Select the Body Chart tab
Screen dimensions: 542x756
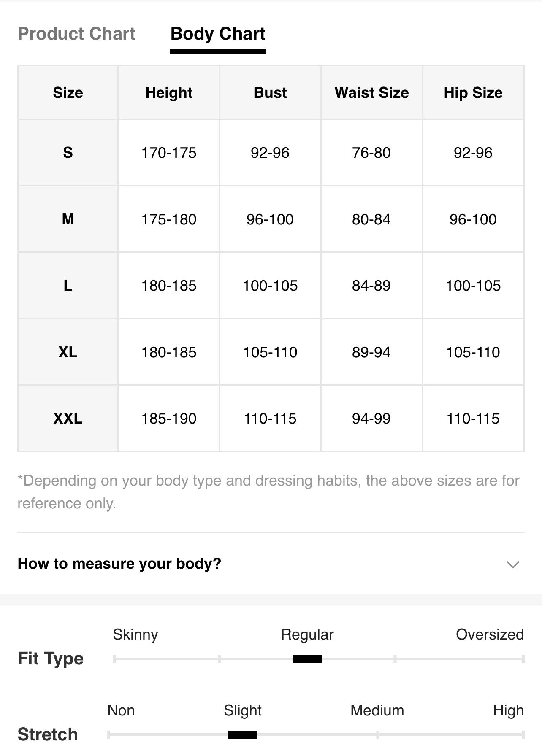click(218, 34)
